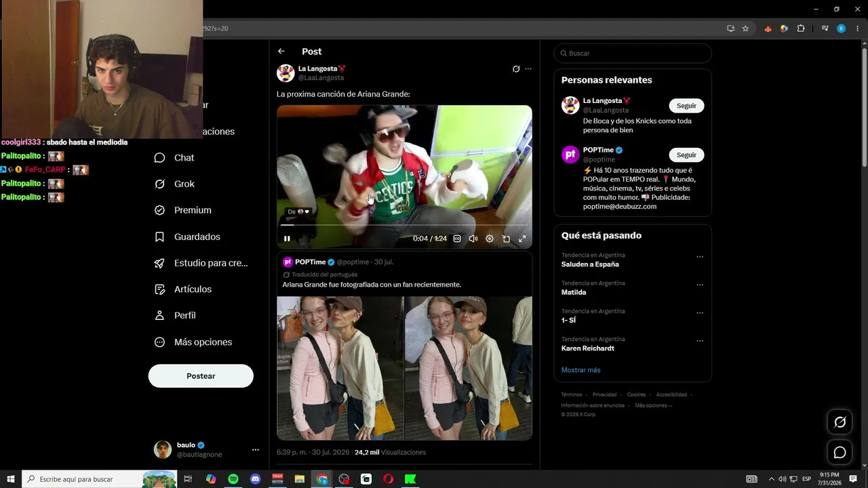Open File Explorer from the taskbar
The width and height of the screenshot is (868, 488).
click(x=299, y=479)
